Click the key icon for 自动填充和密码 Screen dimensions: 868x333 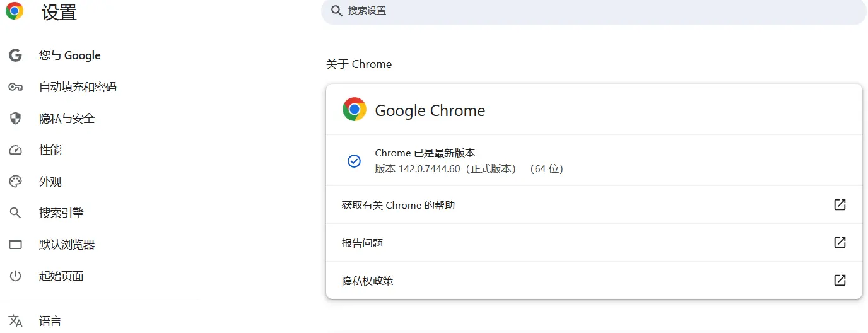[x=16, y=87]
